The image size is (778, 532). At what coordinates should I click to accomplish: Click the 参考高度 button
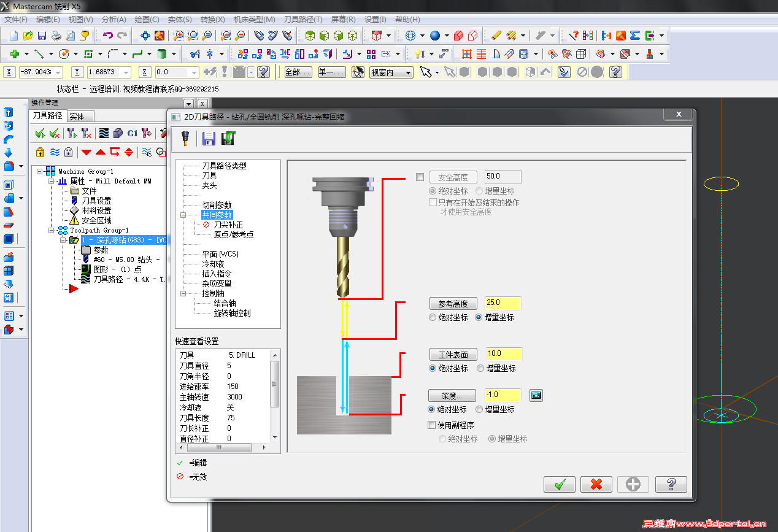click(x=453, y=304)
